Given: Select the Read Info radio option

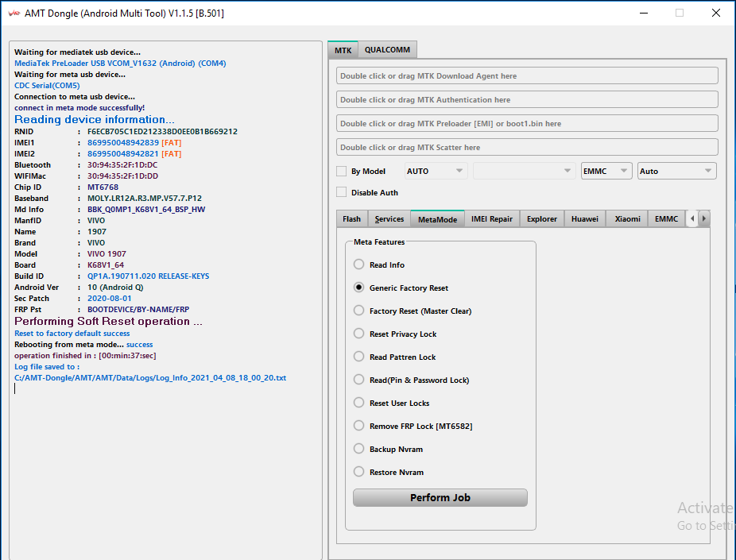Looking at the screenshot, I should [x=359, y=265].
